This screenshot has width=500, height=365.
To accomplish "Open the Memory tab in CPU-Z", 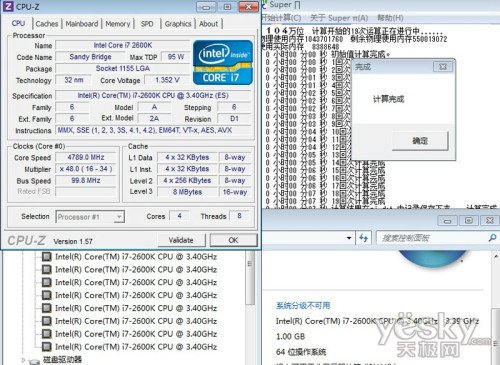I will point(118,24).
